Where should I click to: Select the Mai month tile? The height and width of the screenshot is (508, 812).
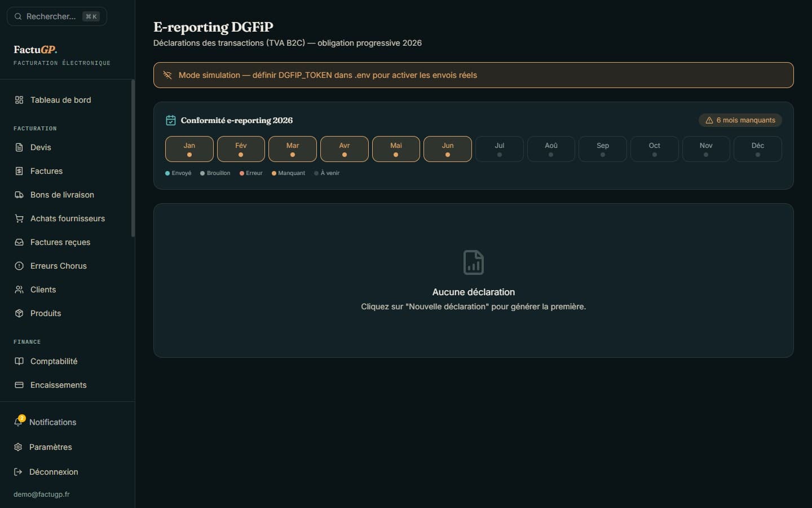(x=396, y=149)
